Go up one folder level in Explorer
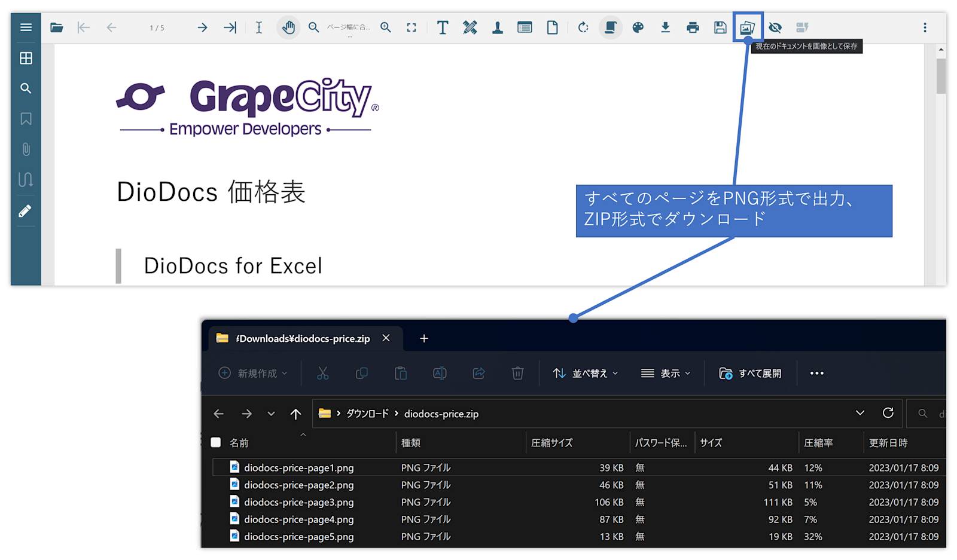 pos(295,414)
